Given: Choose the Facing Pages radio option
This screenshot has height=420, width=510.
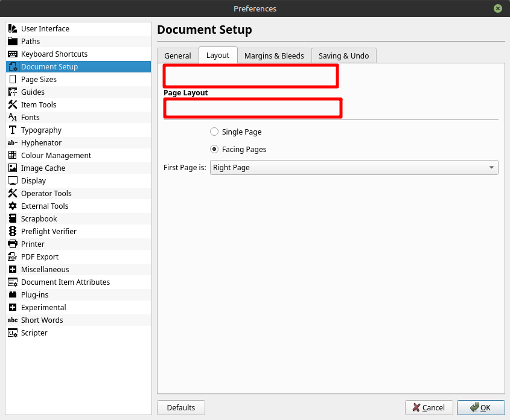Looking at the screenshot, I should pos(214,149).
